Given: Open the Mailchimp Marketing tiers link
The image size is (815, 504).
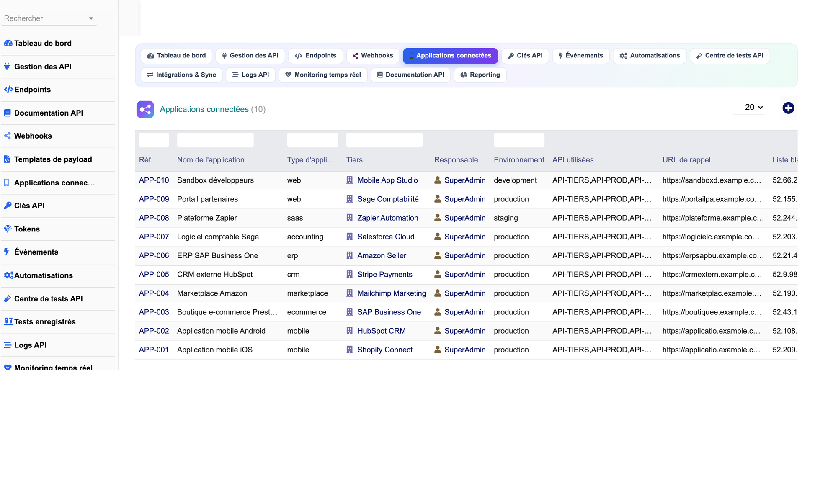Looking at the screenshot, I should (392, 293).
